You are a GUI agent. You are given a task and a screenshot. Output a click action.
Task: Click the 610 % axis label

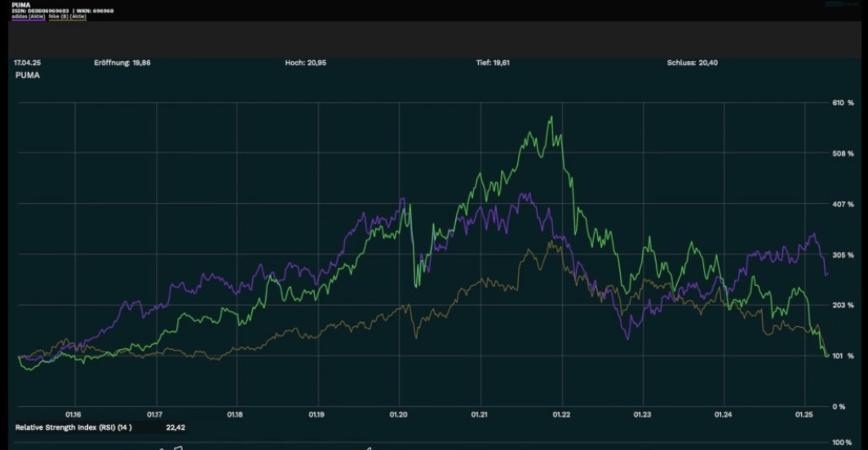(x=843, y=103)
